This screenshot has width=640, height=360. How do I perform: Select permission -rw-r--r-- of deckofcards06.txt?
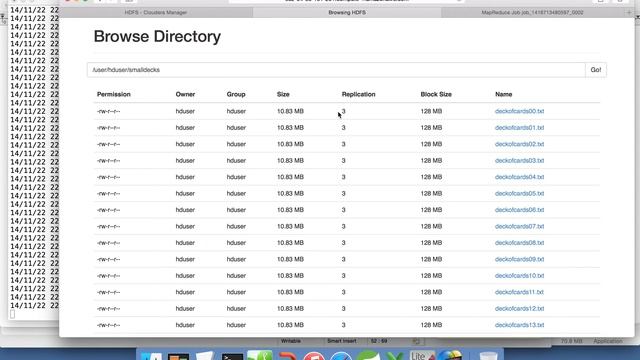click(x=109, y=210)
